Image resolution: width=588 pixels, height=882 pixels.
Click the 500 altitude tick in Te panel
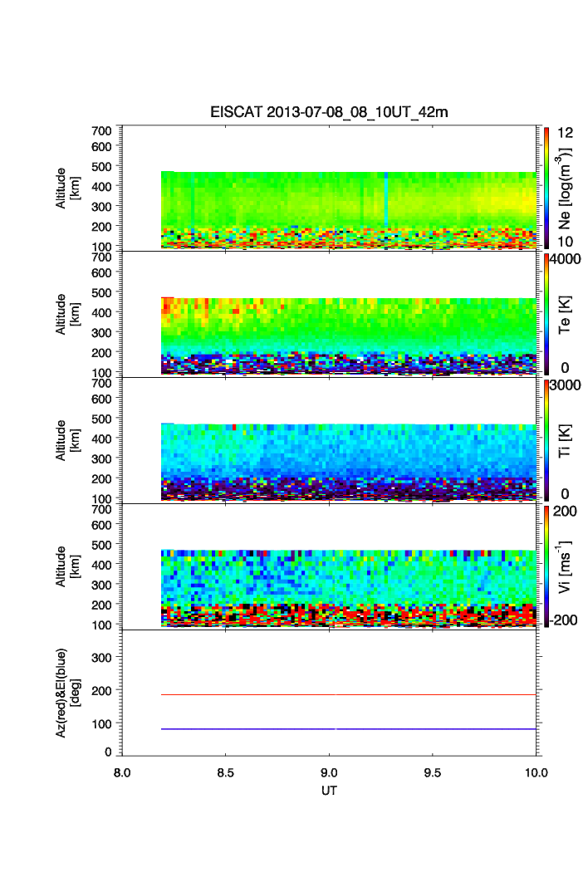click(x=102, y=292)
